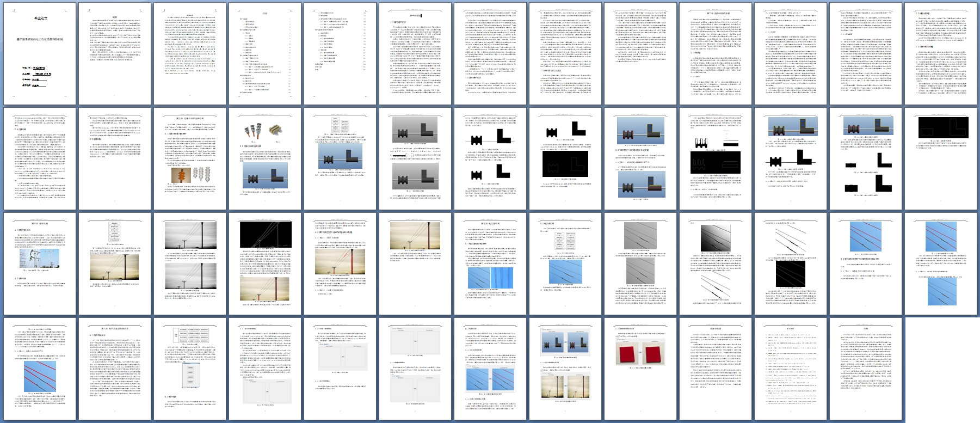
Task: Click the page with paired insulator comparison screenshots
Action: pos(565,369)
